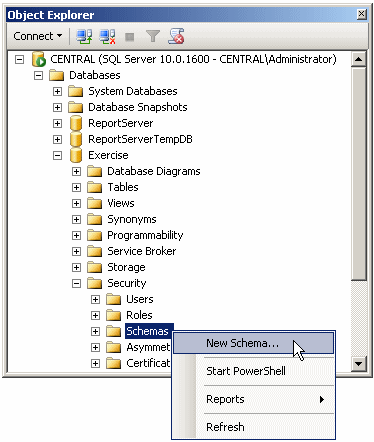Click the Users folder icon
Image resolution: width=374 pixels, height=442 pixels.
click(x=113, y=299)
